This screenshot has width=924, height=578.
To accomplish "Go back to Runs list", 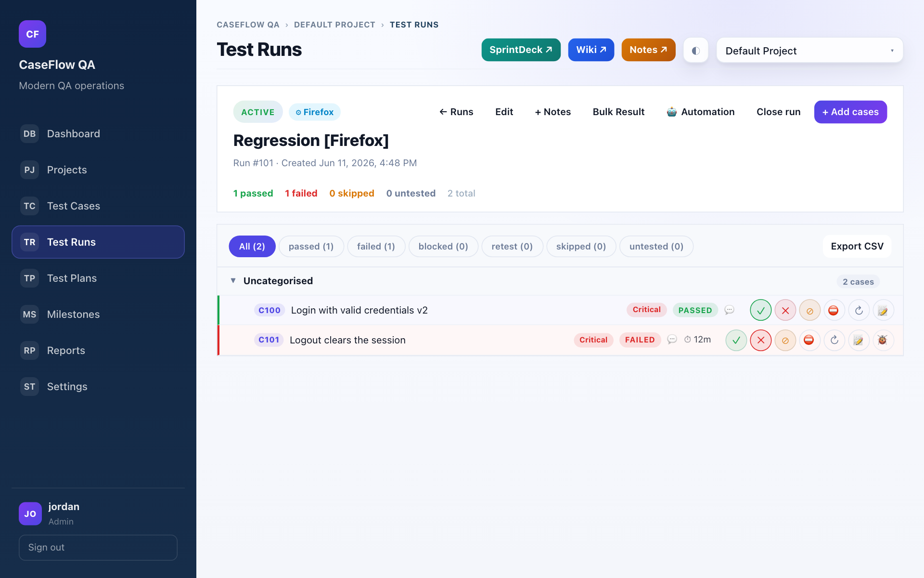I will click(x=456, y=112).
